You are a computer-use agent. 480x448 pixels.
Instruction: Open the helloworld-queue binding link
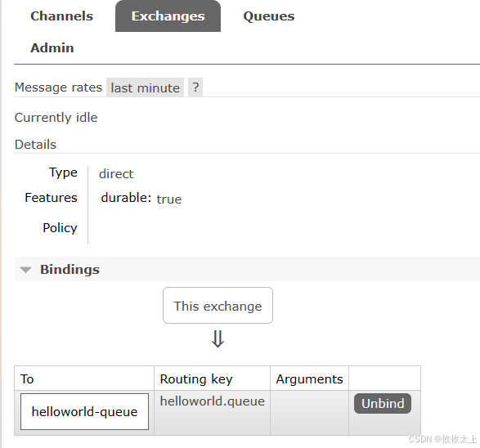(84, 411)
